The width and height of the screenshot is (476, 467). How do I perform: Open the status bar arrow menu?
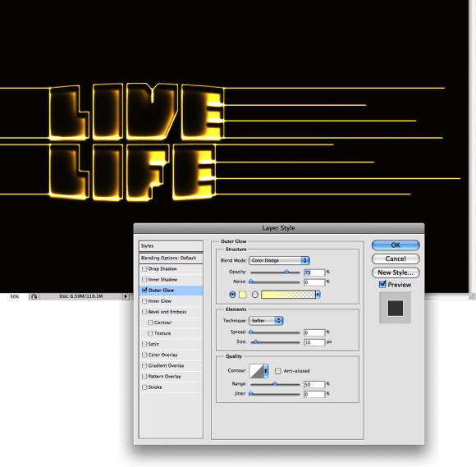point(126,296)
